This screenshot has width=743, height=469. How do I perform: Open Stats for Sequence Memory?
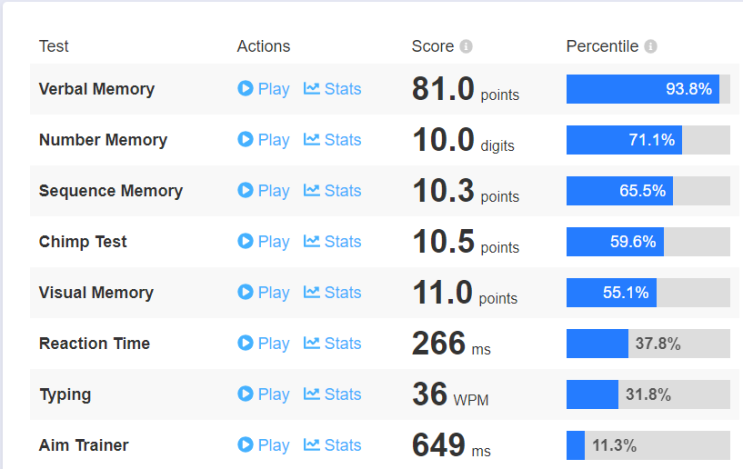333,191
